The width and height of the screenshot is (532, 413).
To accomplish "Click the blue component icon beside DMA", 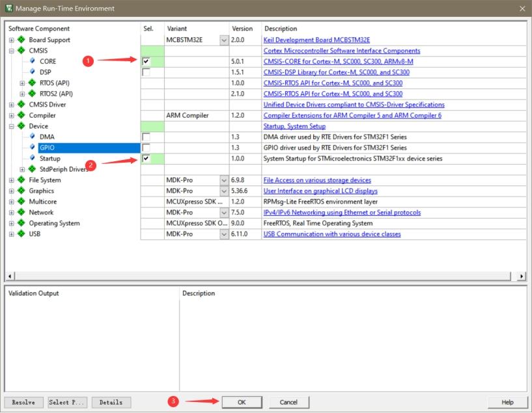I will coord(32,137).
